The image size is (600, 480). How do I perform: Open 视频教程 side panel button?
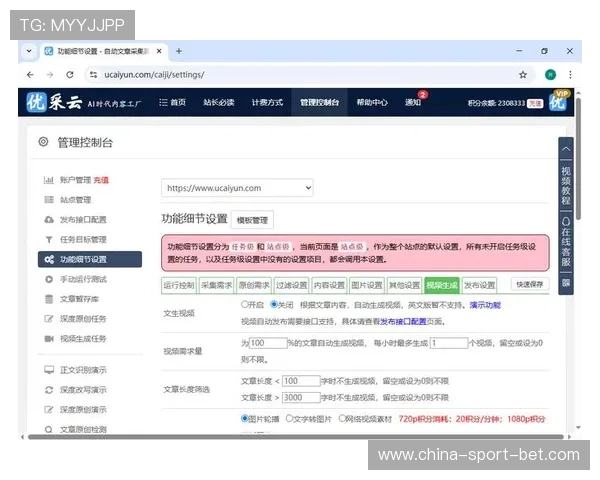pyautogui.click(x=566, y=185)
